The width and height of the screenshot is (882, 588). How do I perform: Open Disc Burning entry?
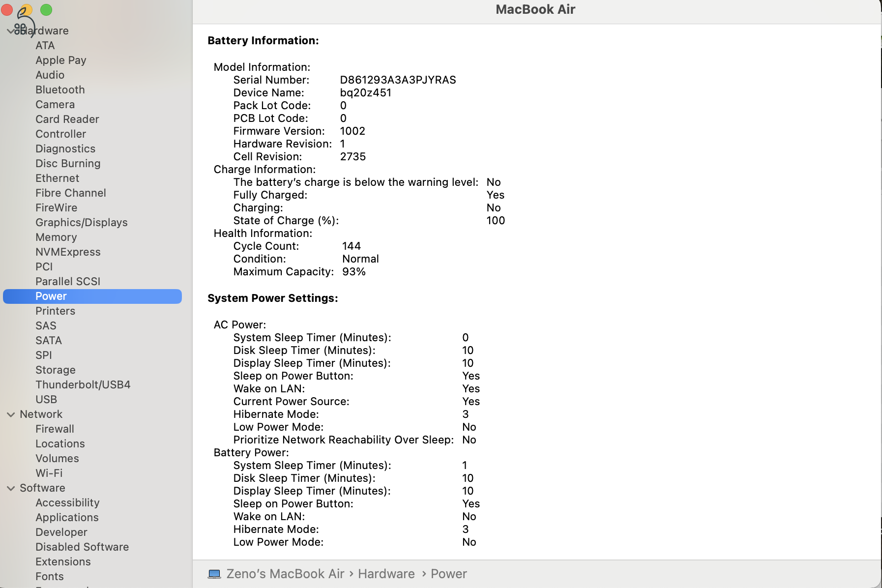coord(68,163)
